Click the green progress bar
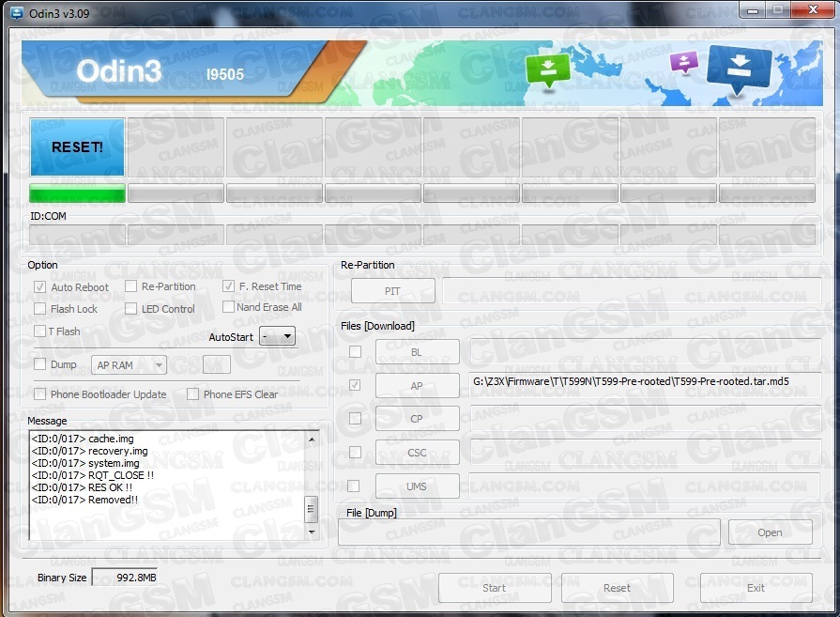The width and height of the screenshot is (840, 617). point(77,193)
